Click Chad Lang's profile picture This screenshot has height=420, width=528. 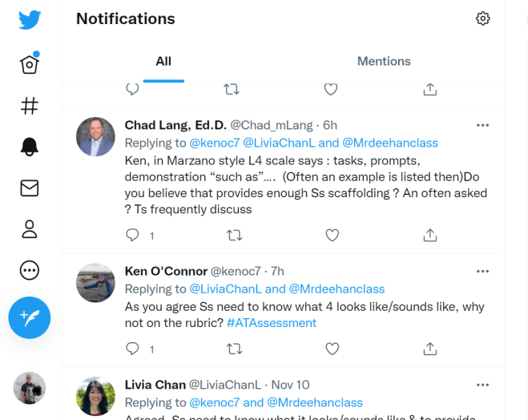click(x=95, y=136)
